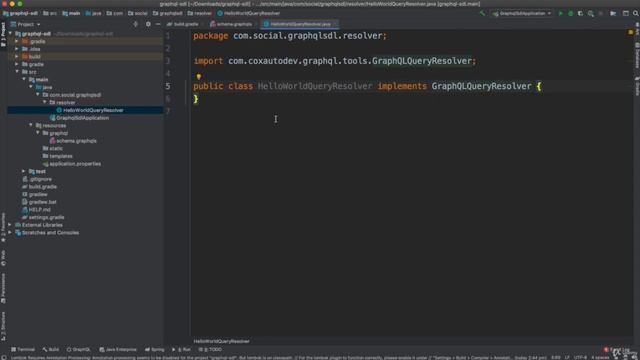Open the Event Log in status bar
Viewport: 640px width, 360px height.
[x=617, y=349]
